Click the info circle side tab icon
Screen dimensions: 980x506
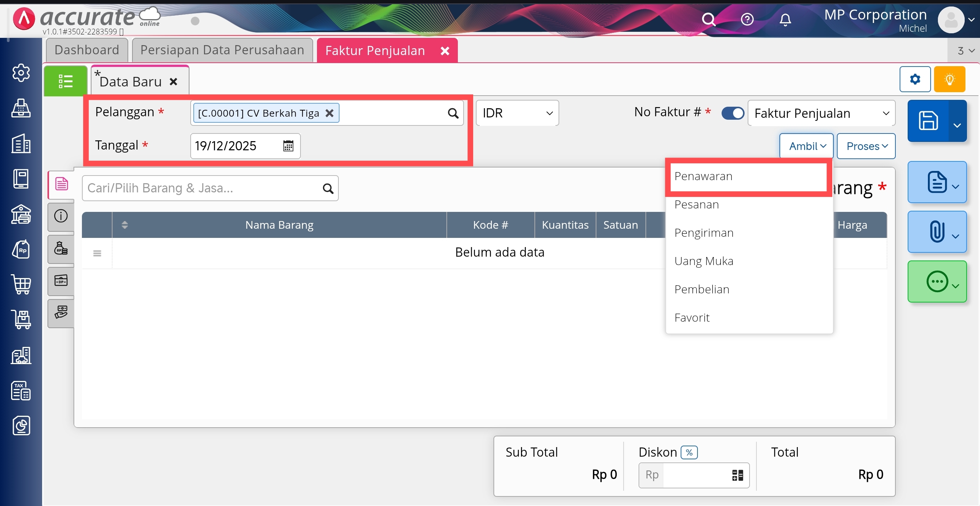tap(61, 216)
